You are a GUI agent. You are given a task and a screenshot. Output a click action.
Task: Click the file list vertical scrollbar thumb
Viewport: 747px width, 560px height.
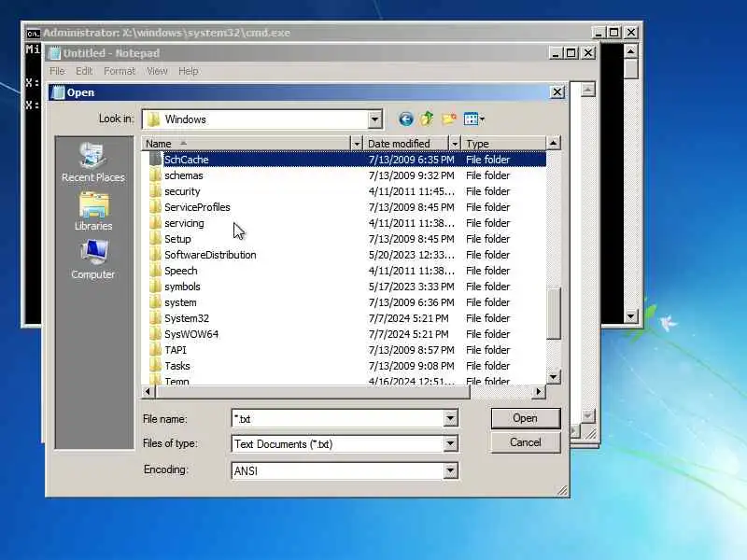pyautogui.click(x=553, y=314)
